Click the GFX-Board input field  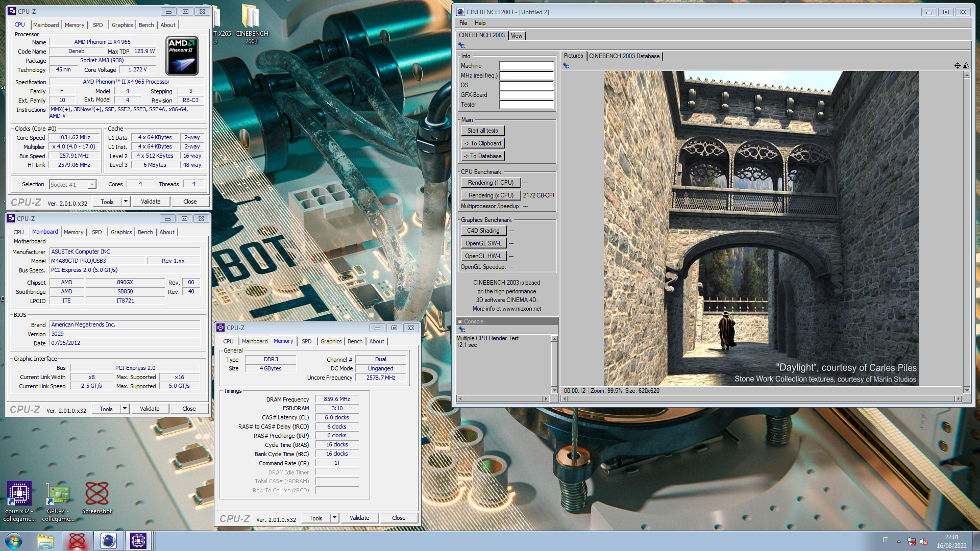click(x=526, y=95)
